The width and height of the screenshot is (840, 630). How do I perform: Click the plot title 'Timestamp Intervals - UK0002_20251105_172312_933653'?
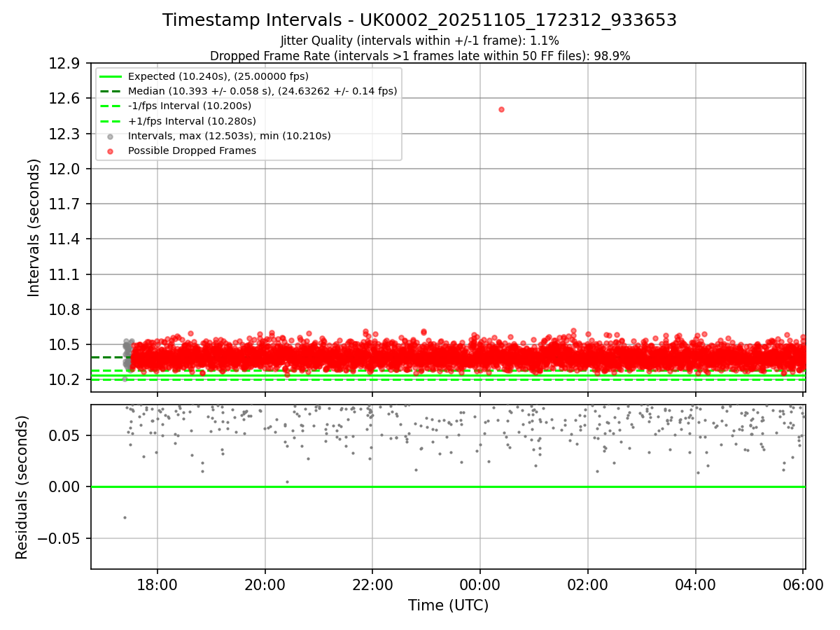pyautogui.click(x=420, y=20)
